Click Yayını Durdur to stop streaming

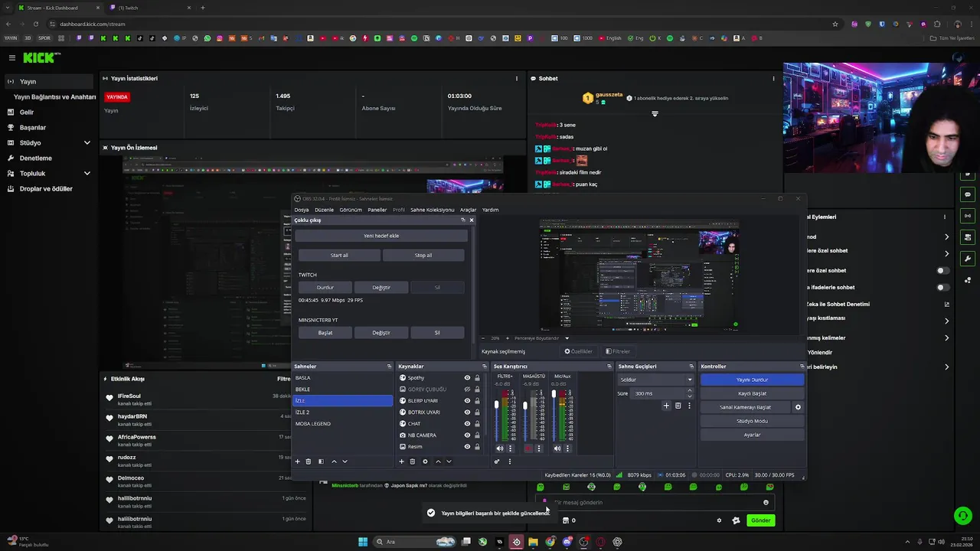752,380
